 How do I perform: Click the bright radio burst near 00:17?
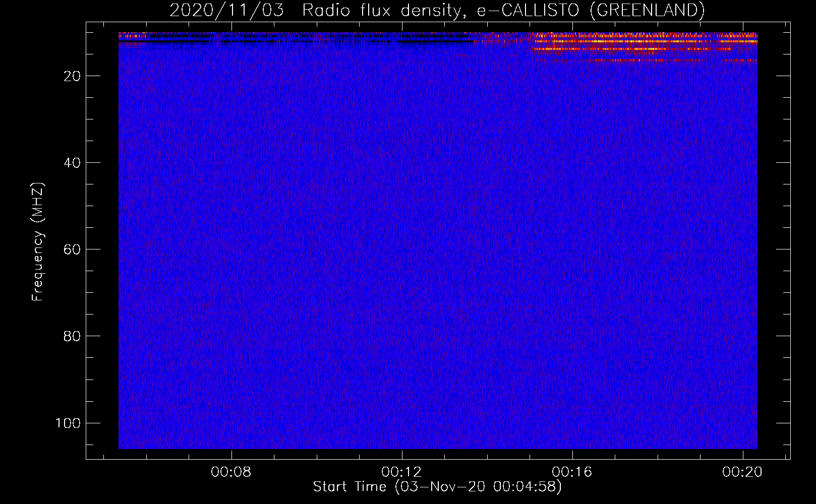click(646, 46)
